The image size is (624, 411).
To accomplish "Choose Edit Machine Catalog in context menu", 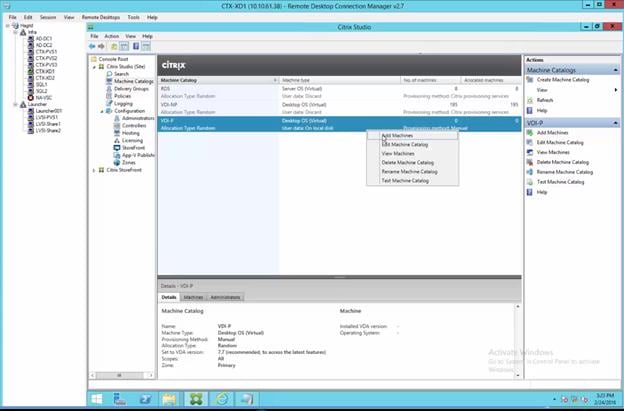I will click(412, 144).
